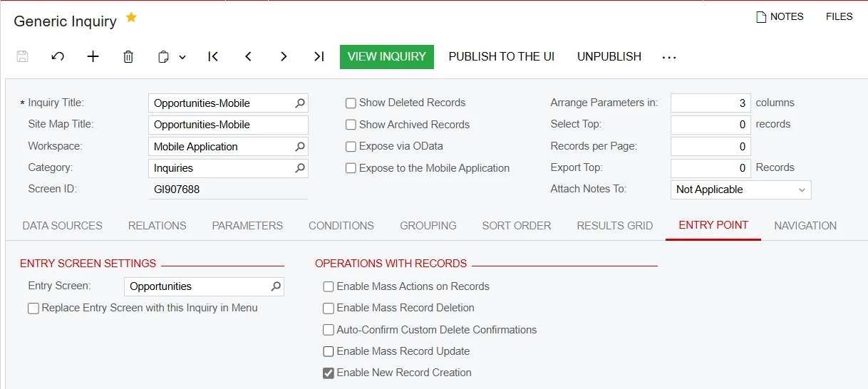The image size is (868, 389).
Task: Switch to the Relations tab
Action: pyautogui.click(x=157, y=226)
